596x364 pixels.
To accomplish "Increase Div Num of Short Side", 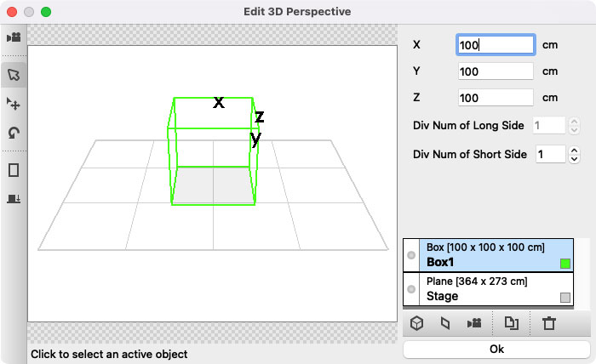I will pyautogui.click(x=574, y=151).
